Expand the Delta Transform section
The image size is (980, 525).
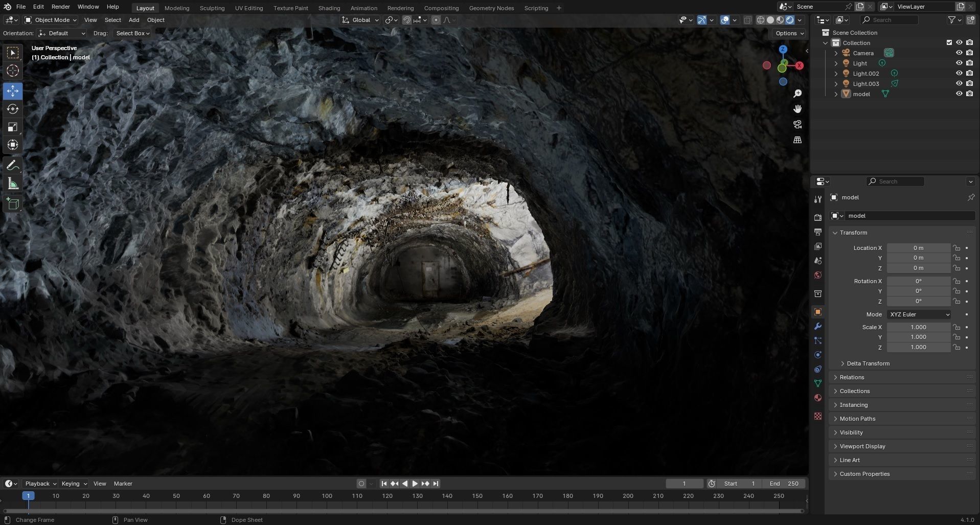coord(868,363)
